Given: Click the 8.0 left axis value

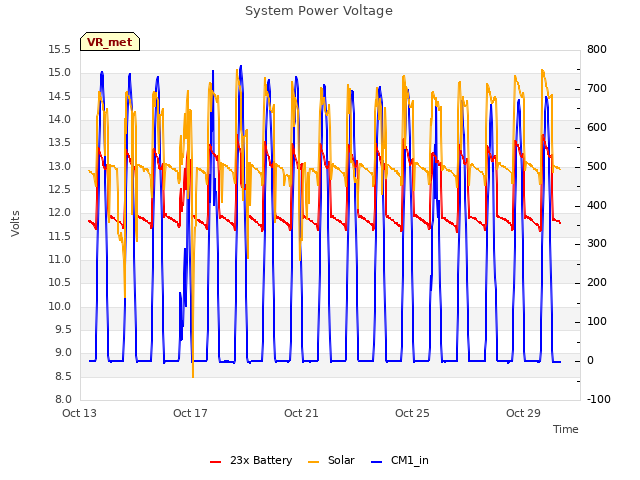Looking at the screenshot, I should [63, 399].
